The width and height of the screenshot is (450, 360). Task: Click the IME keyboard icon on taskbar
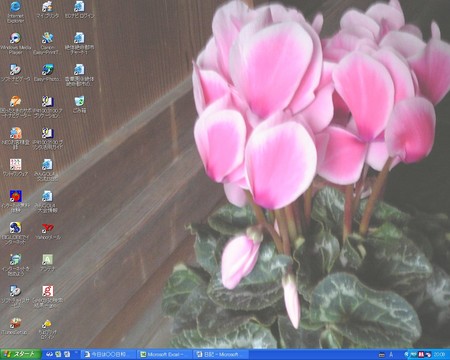(x=382, y=355)
